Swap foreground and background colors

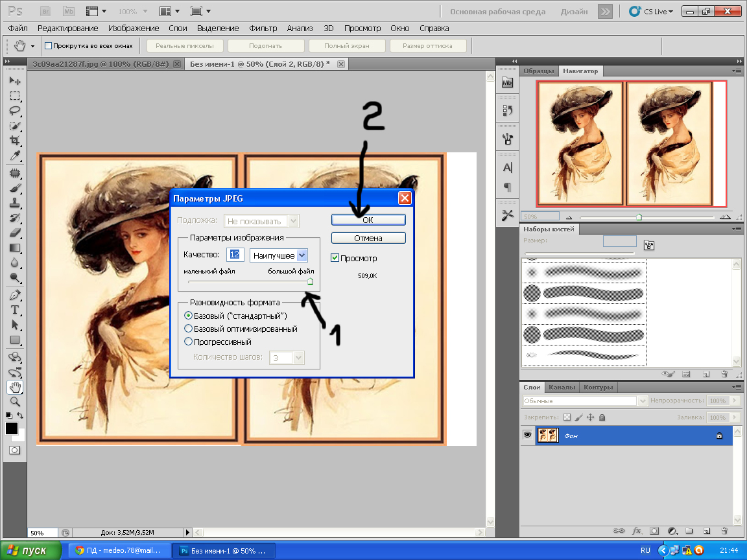(21, 415)
